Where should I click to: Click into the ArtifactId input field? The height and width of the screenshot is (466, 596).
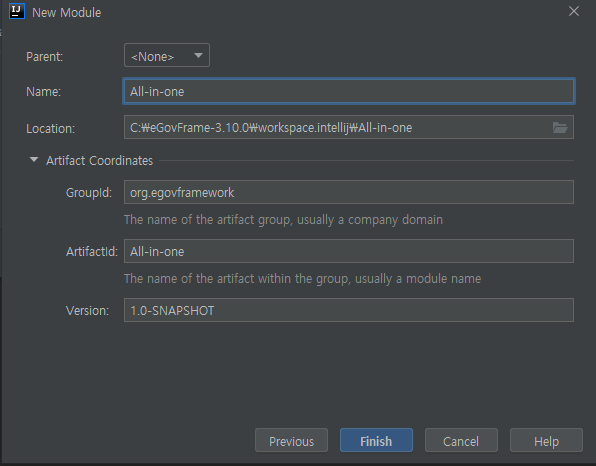[x=349, y=251]
